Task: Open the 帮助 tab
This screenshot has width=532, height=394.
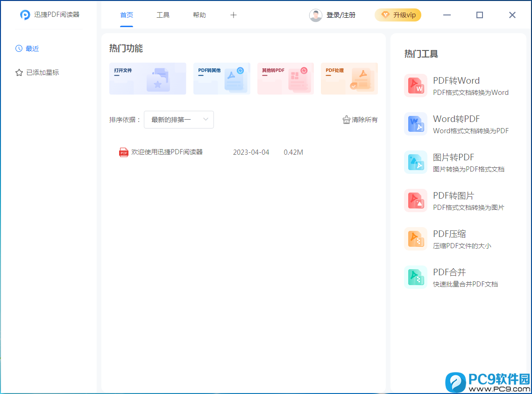Action: [x=199, y=15]
